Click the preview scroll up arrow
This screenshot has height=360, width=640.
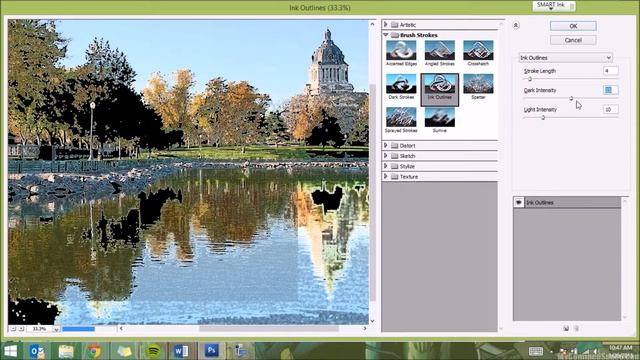tap(372, 24)
